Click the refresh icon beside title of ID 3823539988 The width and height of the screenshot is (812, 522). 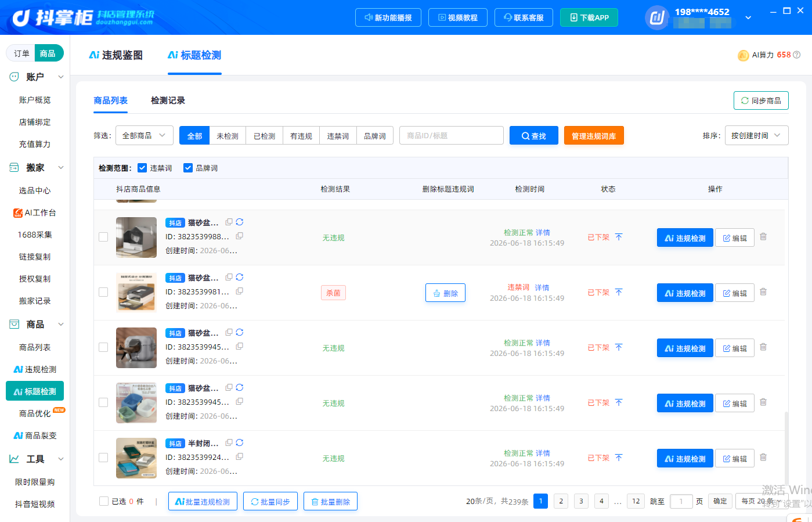[x=240, y=222]
